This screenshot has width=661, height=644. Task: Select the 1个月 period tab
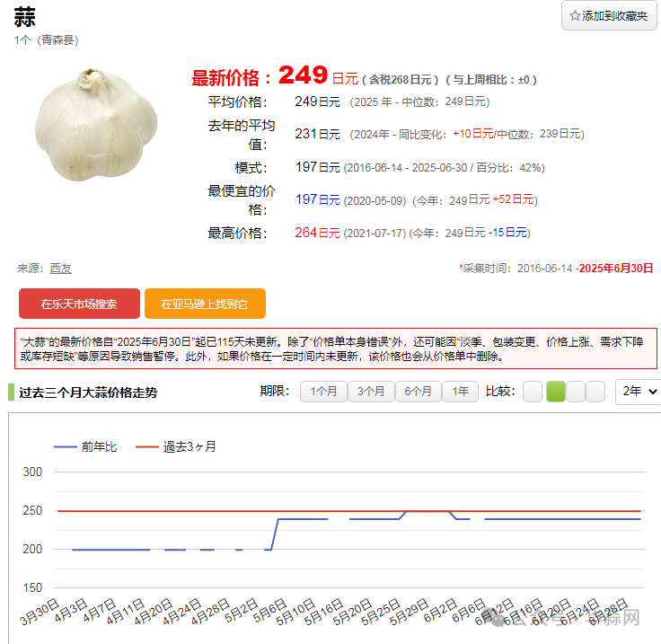pyautogui.click(x=323, y=392)
